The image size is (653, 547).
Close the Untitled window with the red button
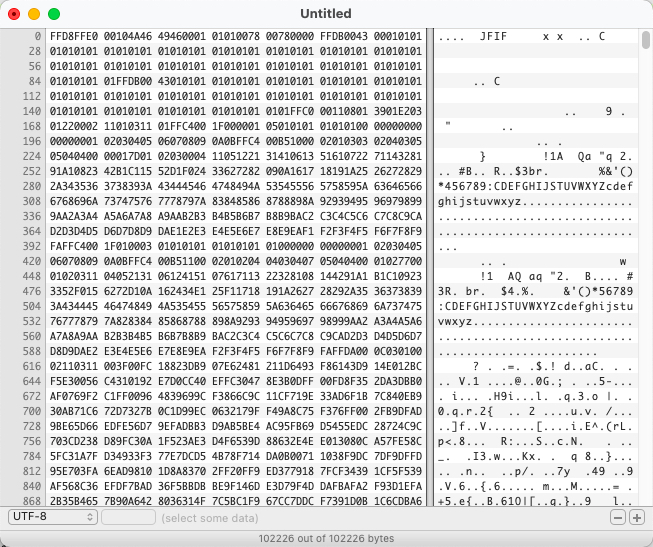coord(14,14)
